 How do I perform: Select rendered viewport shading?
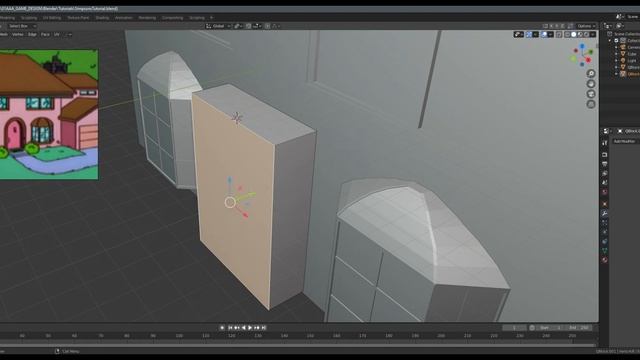click(x=586, y=35)
